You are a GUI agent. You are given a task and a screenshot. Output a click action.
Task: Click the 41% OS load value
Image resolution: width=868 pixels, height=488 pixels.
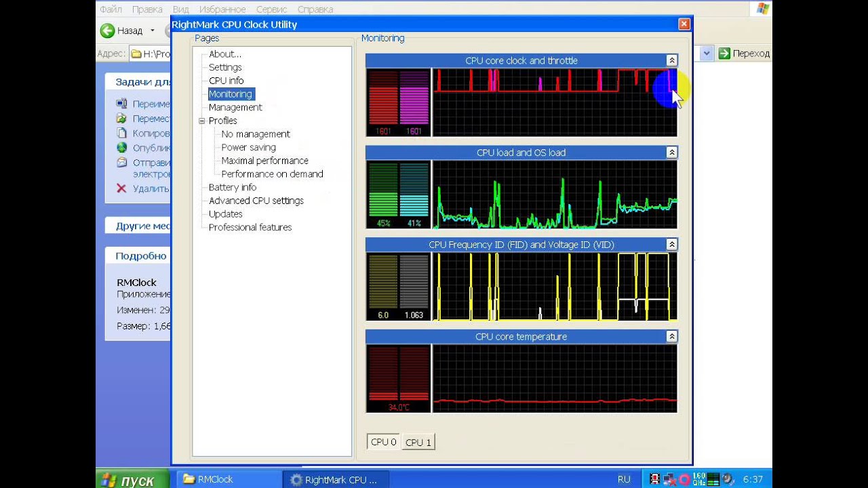(414, 223)
